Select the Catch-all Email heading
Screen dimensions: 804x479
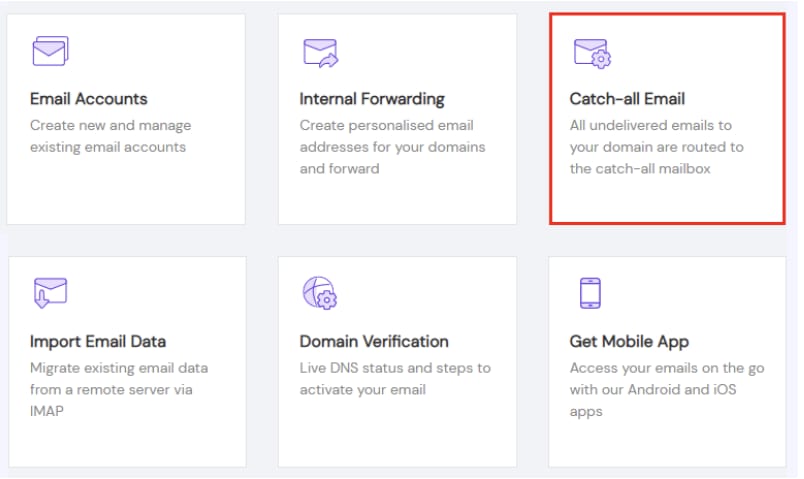627,98
